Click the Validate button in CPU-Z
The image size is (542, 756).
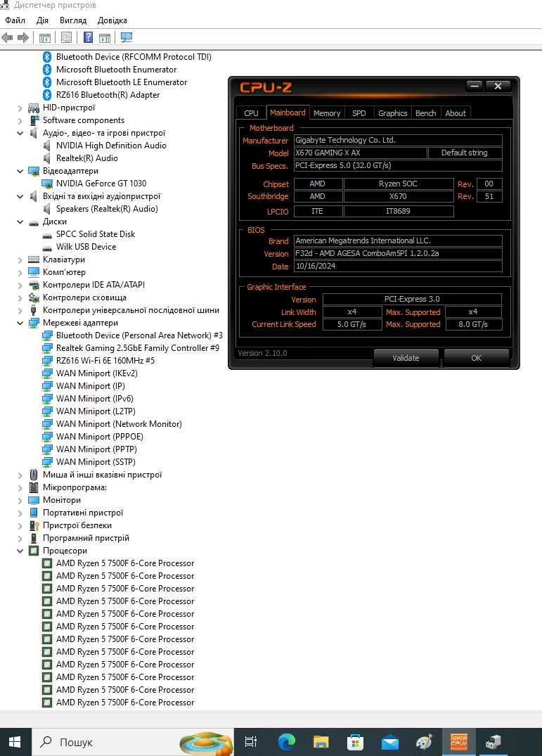406,358
